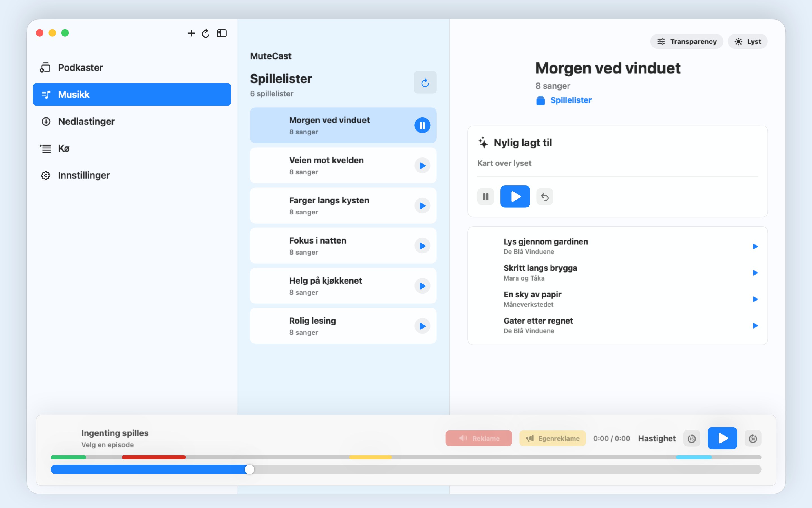Screen dimensions: 812x508
Task: Open Nedlastinger in the sidebar
Action: click(x=132, y=121)
